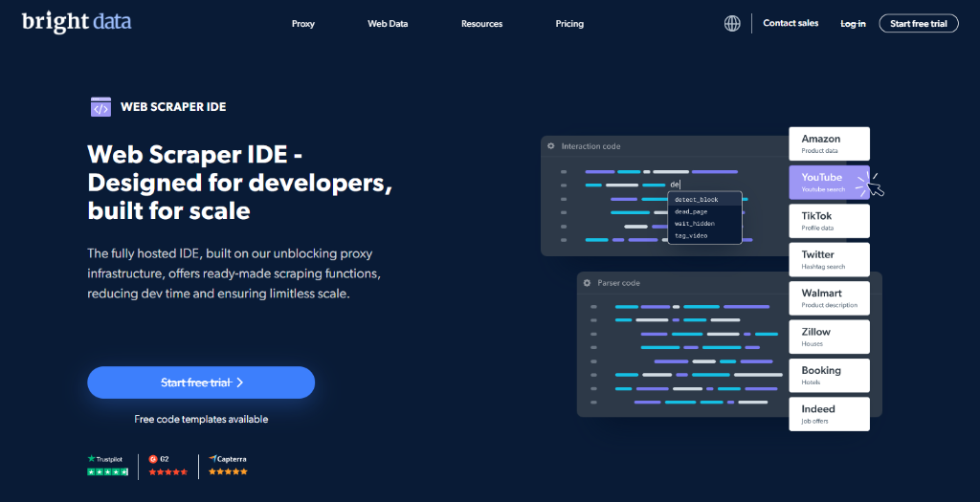Click the Web Scraper IDE code icon
This screenshot has width=980, height=502.
click(100, 107)
